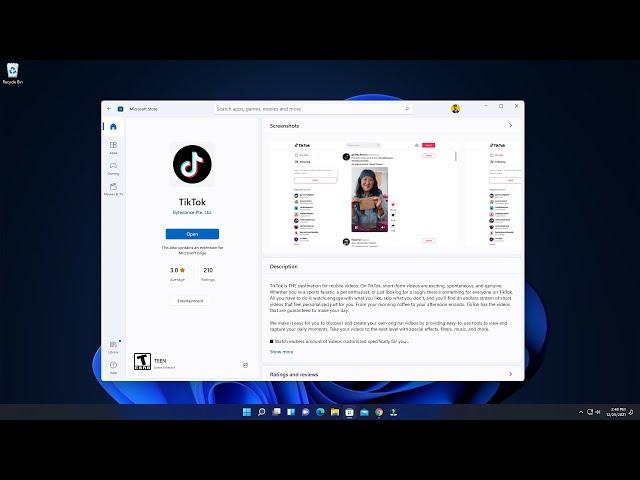Click the taskbar clock and date
Screen dimensions: 640x480
click(616, 412)
